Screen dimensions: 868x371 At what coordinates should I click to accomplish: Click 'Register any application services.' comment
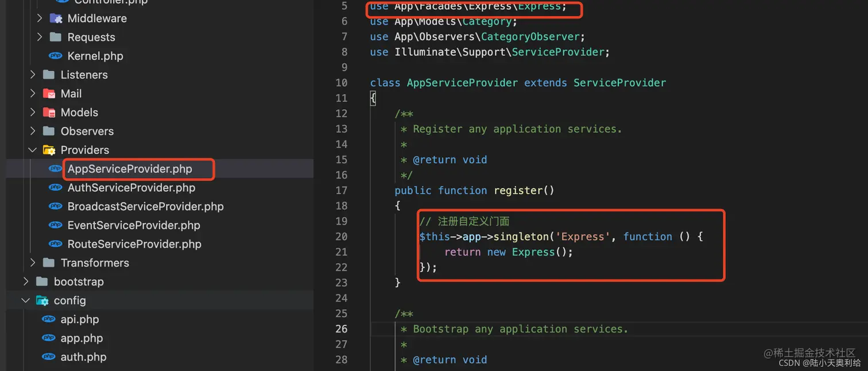pos(517,129)
